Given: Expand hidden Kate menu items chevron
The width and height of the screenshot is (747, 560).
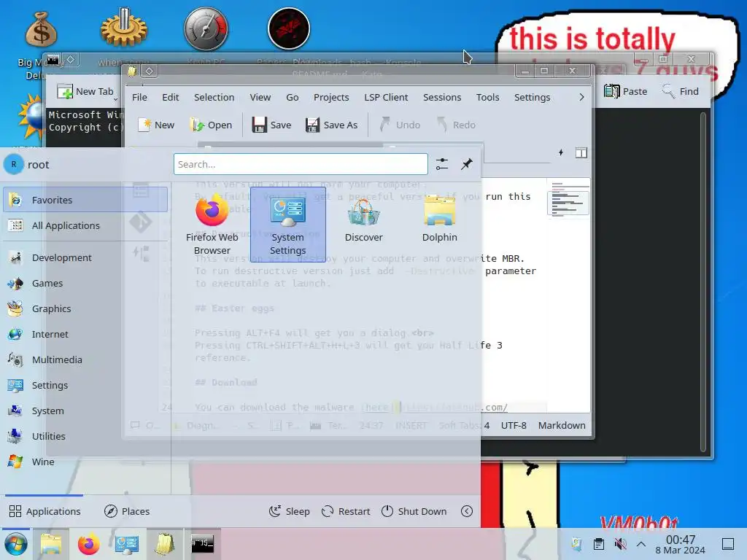Looking at the screenshot, I should tap(581, 97).
